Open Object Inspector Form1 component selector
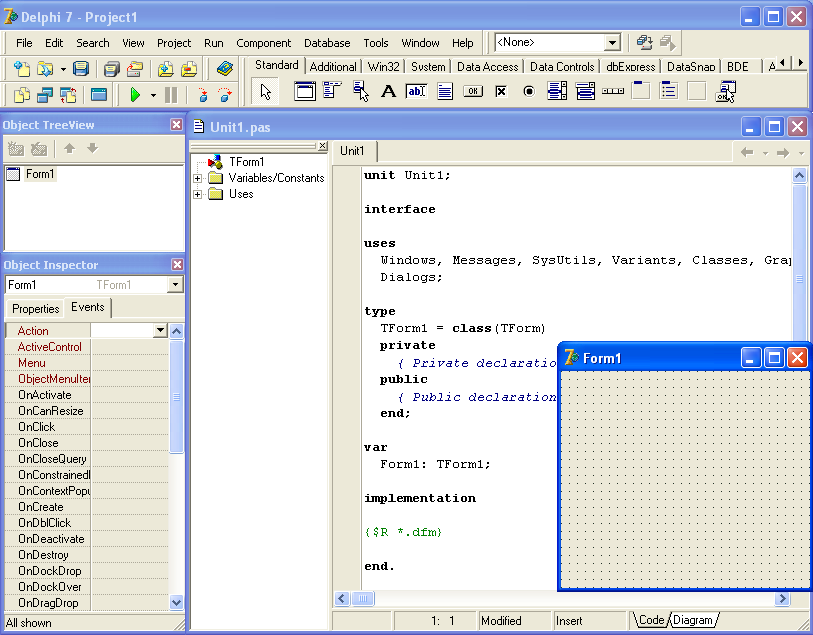This screenshot has height=635, width=813. click(94, 285)
